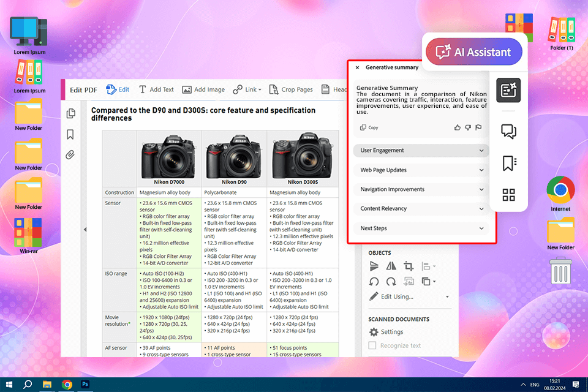Select the '39 AF points' text
588x392 pixels.
[x=156, y=348]
